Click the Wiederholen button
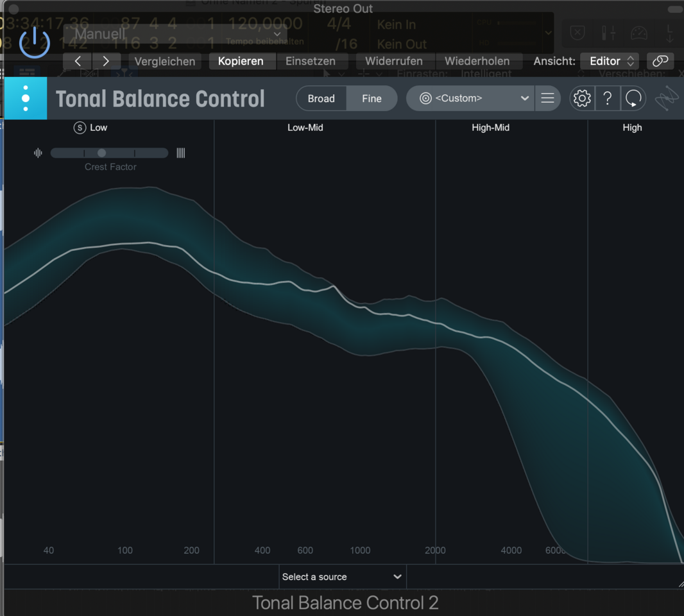Screen dimensions: 684x616 pyautogui.click(x=477, y=61)
